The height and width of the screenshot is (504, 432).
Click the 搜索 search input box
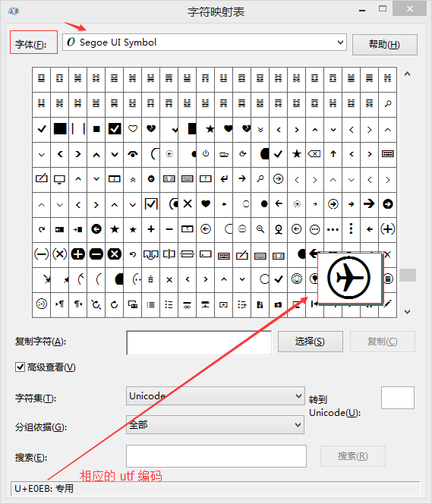point(216,456)
